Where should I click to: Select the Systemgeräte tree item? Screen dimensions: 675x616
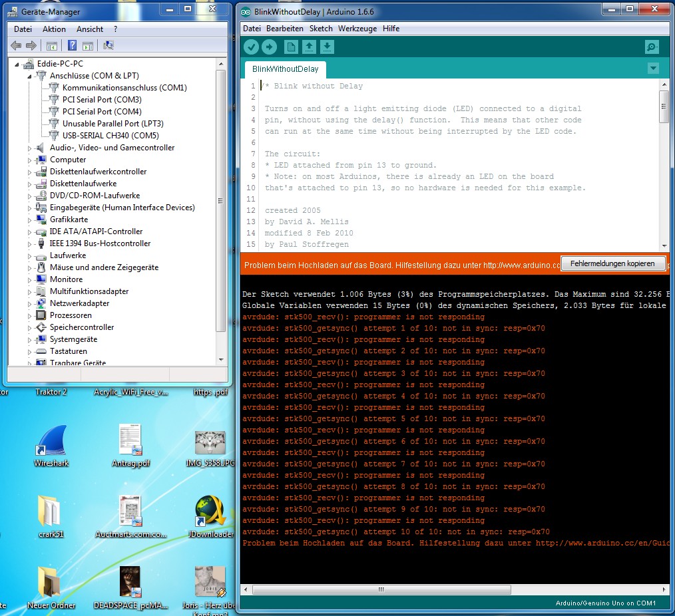coord(74,339)
